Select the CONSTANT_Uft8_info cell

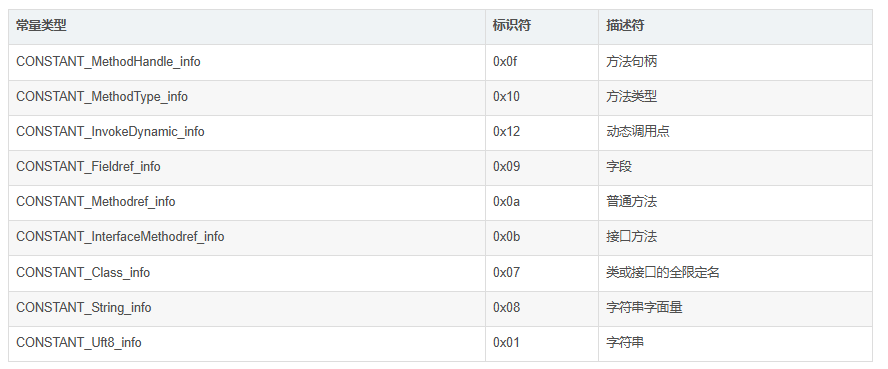pos(247,344)
